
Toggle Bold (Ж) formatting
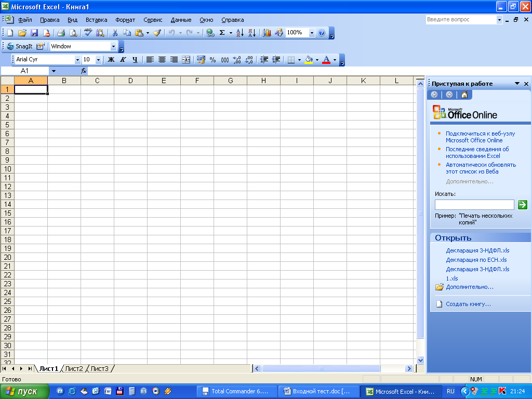click(111, 60)
